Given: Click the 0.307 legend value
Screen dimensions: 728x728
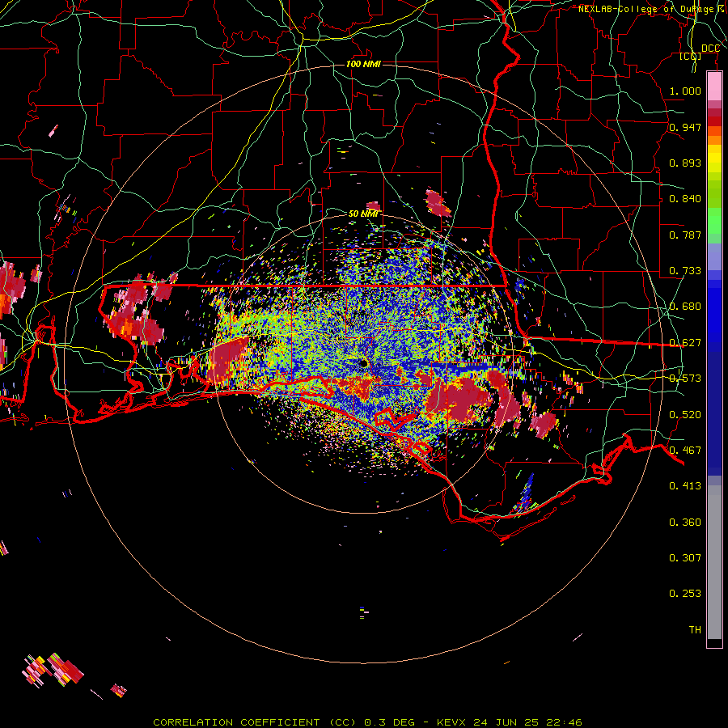Looking at the screenshot, I should [x=685, y=558].
